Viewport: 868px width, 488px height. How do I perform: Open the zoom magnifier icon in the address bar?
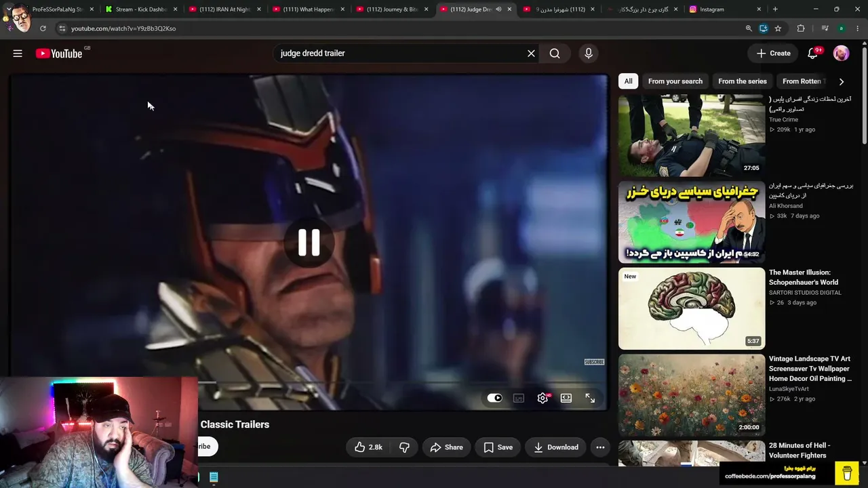[749, 28]
